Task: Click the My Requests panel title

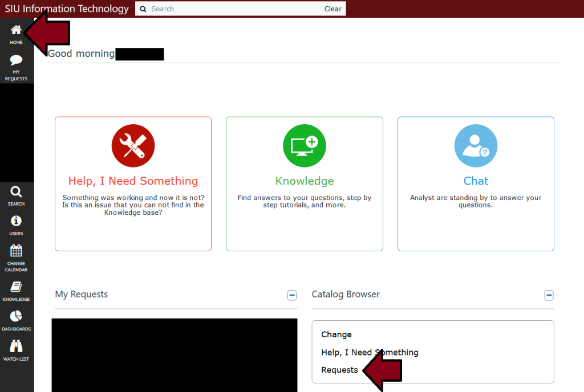Action: point(81,294)
